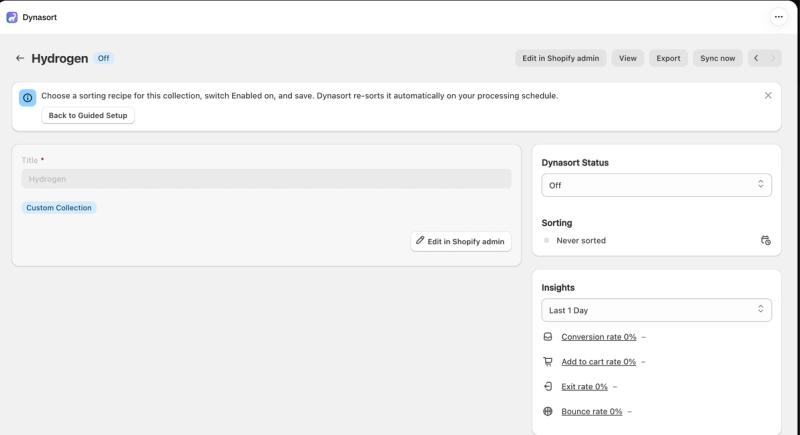
Task: Click Edit in Shopify admin header button
Action: [561, 58]
